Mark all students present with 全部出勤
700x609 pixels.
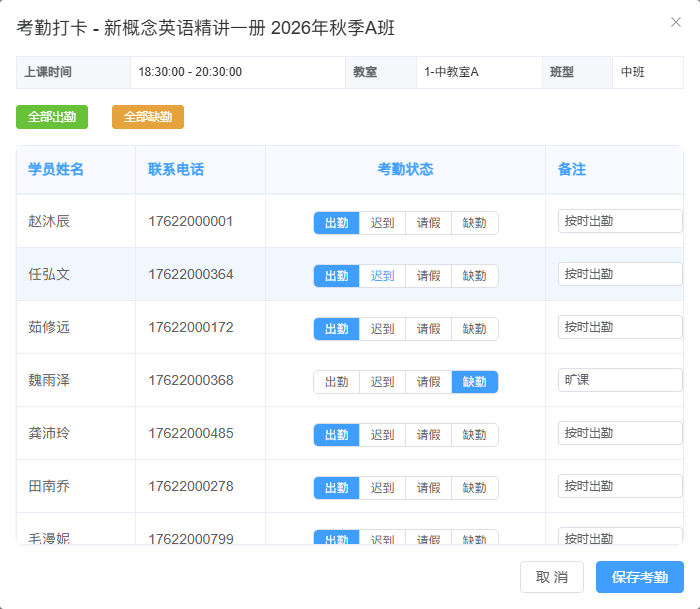pos(52,117)
